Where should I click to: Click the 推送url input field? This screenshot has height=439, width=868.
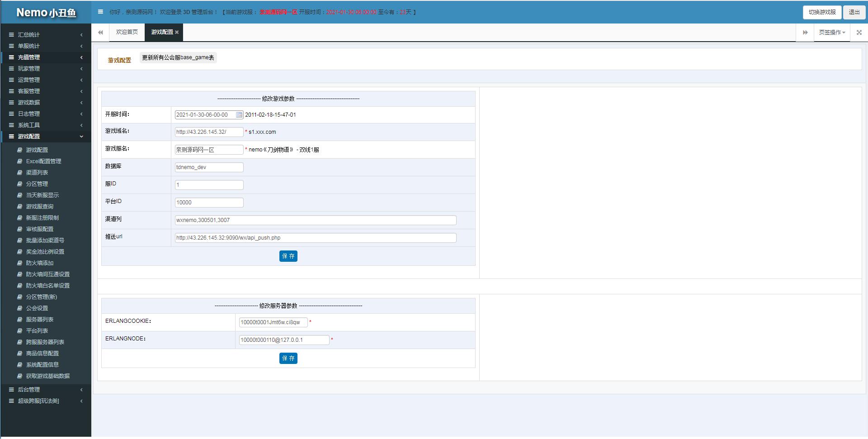(316, 238)
